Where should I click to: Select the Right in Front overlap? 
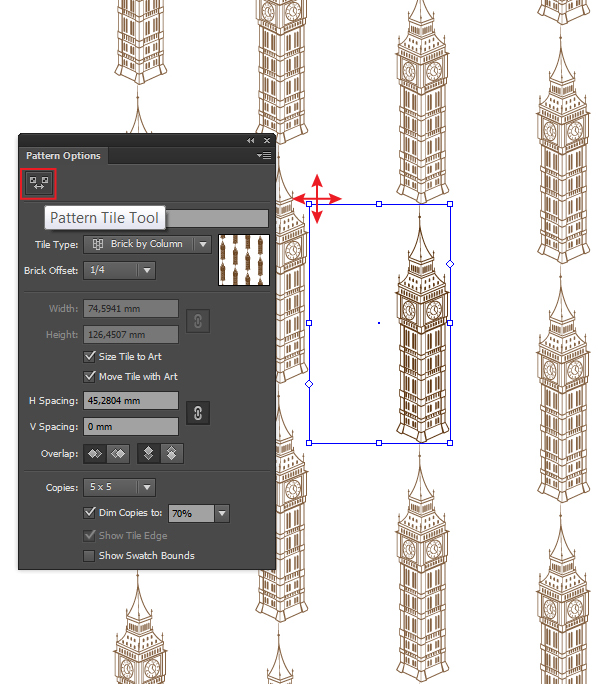(118, 454)
